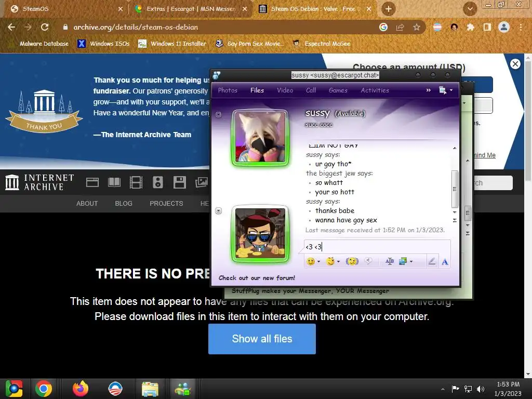Click the archive.org address bar
The width and height of the screenshot is (532, 399).
[x=217, y=27]
